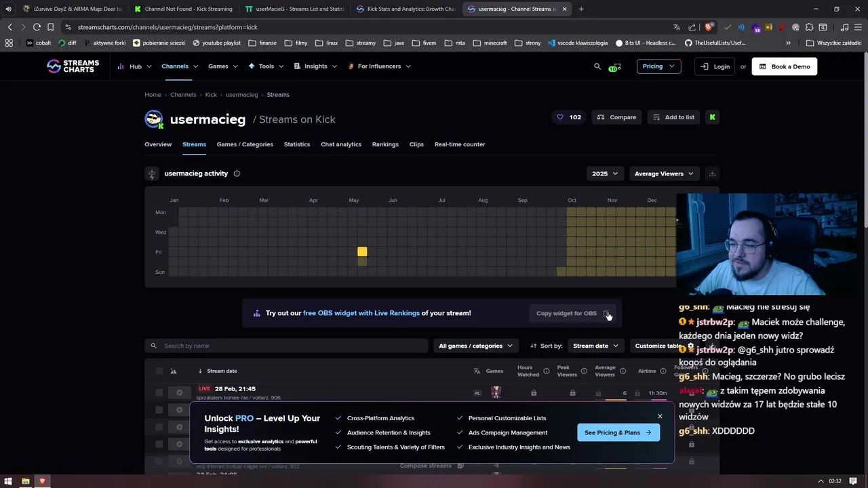Switch to Channel Not Found Kick browser tab

[x=183, y=9]
